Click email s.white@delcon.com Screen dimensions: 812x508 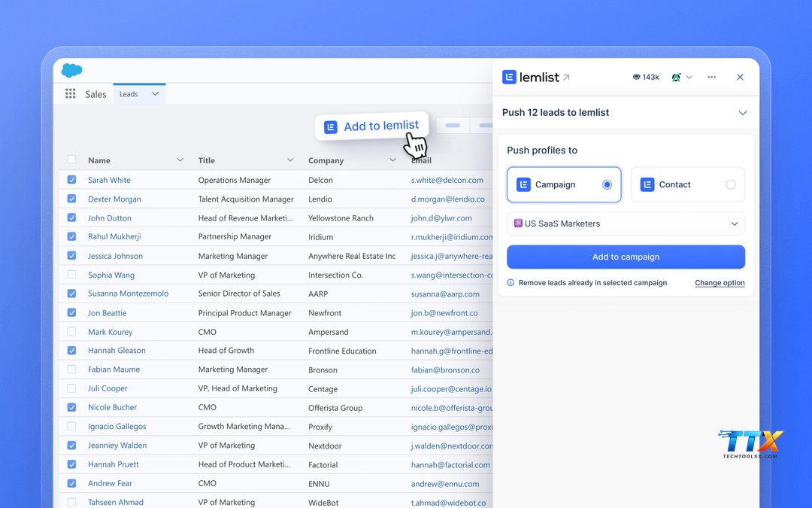coord(447,180)
